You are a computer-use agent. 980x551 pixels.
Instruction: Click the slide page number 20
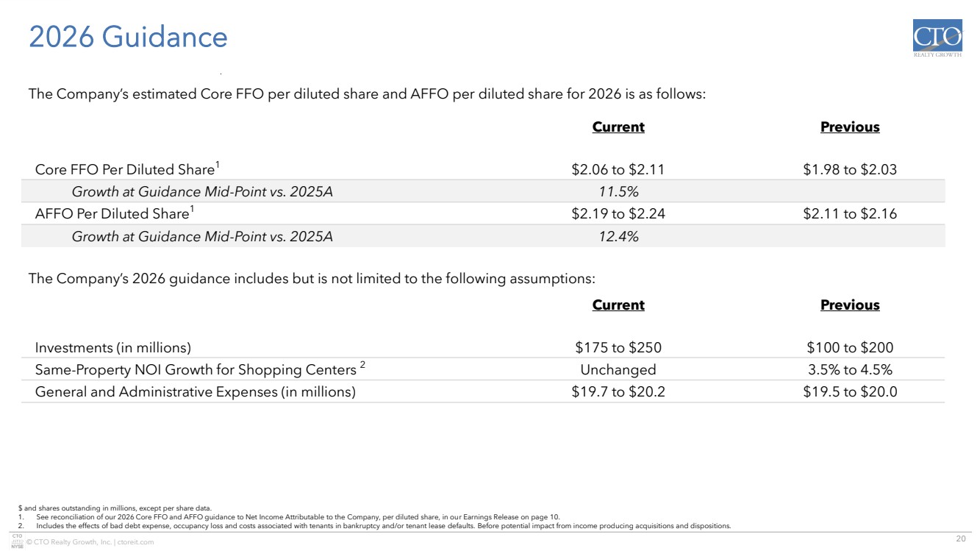click(x=959, y=541)
